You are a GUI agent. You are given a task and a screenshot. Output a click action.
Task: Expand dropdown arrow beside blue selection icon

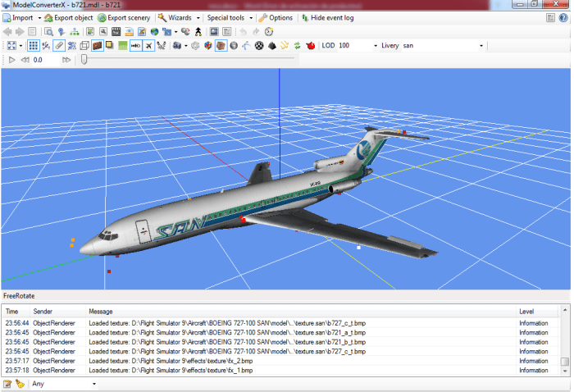point(175,32)
